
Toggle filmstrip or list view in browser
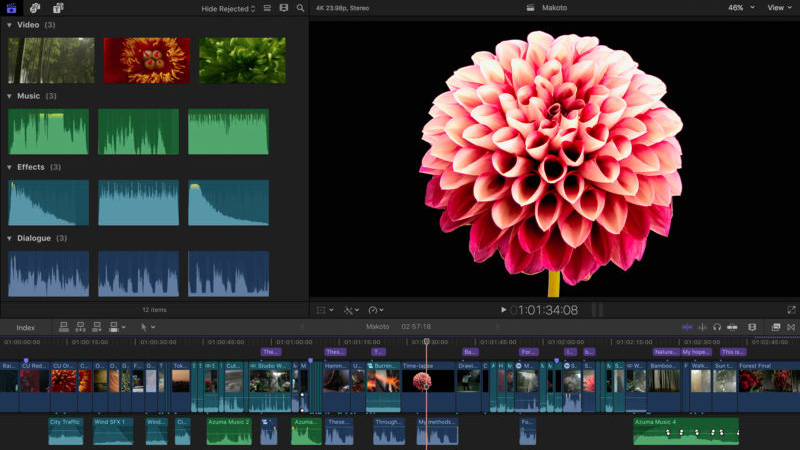click(267, 8)
